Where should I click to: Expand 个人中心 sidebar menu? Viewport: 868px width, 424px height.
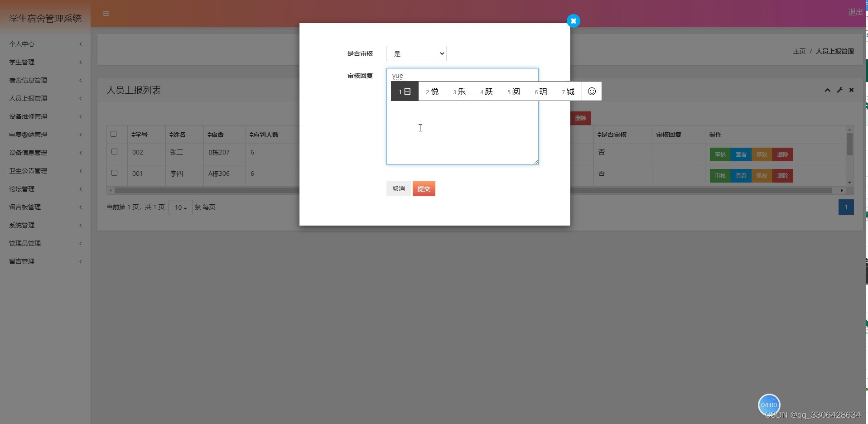click(x=45, y=44)
